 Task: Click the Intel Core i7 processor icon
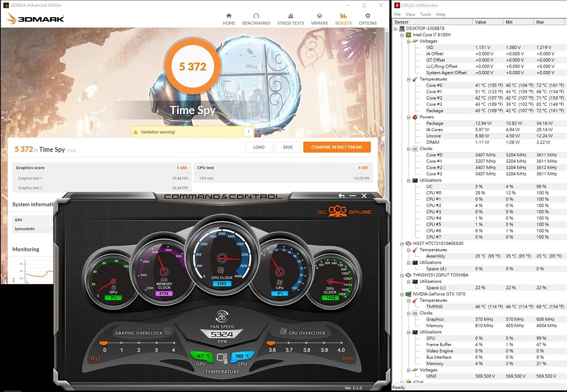click(x=408, y=35)
